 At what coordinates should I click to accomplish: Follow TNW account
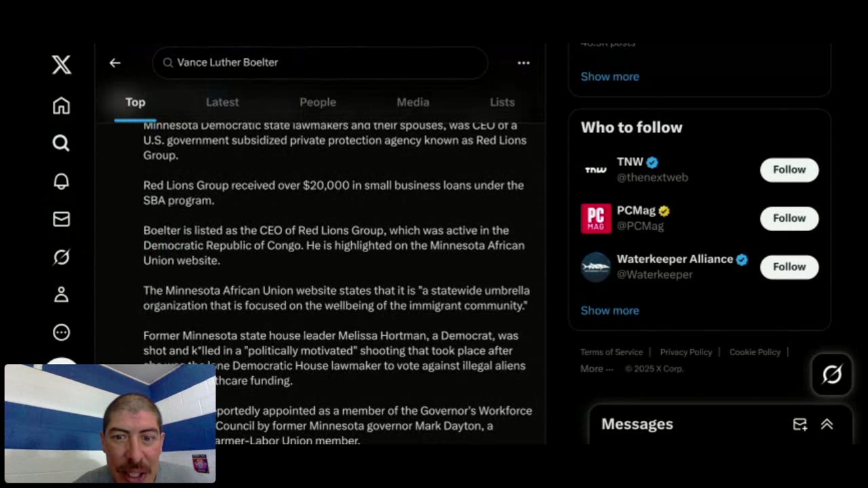click(789, 169)
